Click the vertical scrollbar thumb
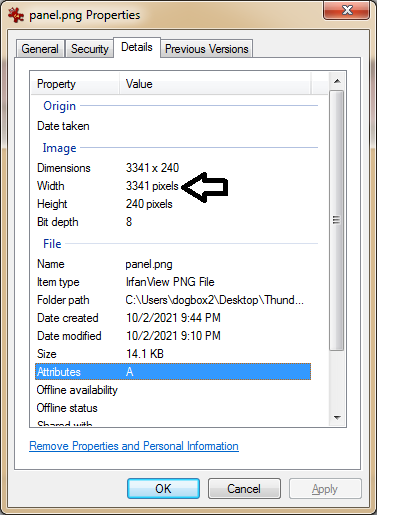 point(337,220)
